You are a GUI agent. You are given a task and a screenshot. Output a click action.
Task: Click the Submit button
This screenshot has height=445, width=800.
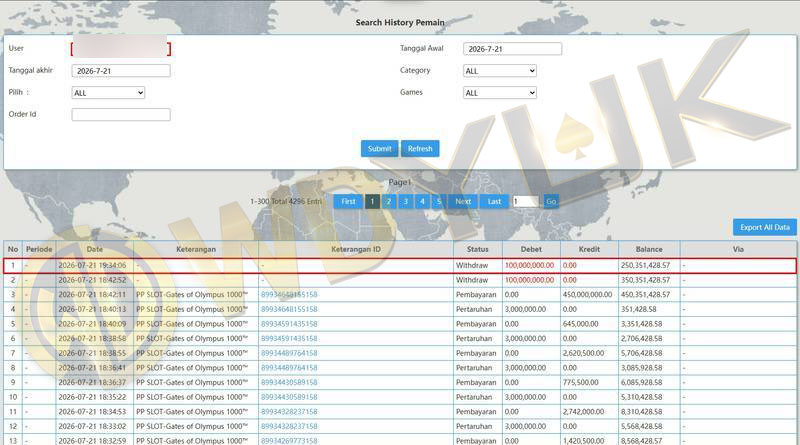click(x=379, y=149)
